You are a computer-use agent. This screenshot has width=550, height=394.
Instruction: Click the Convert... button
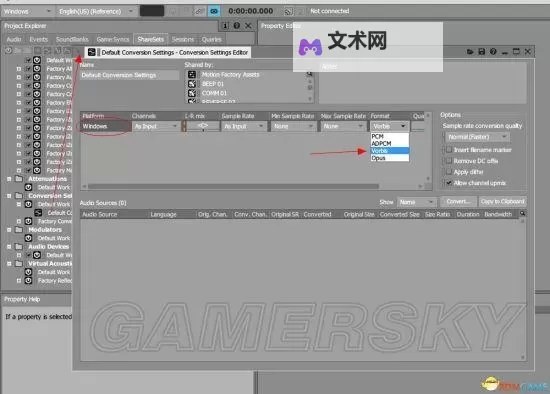(x=458, y=202)
